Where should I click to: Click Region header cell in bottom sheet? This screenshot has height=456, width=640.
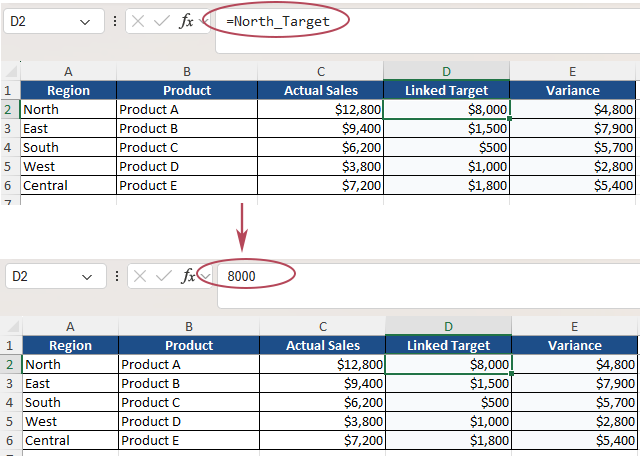pos(70,345)
